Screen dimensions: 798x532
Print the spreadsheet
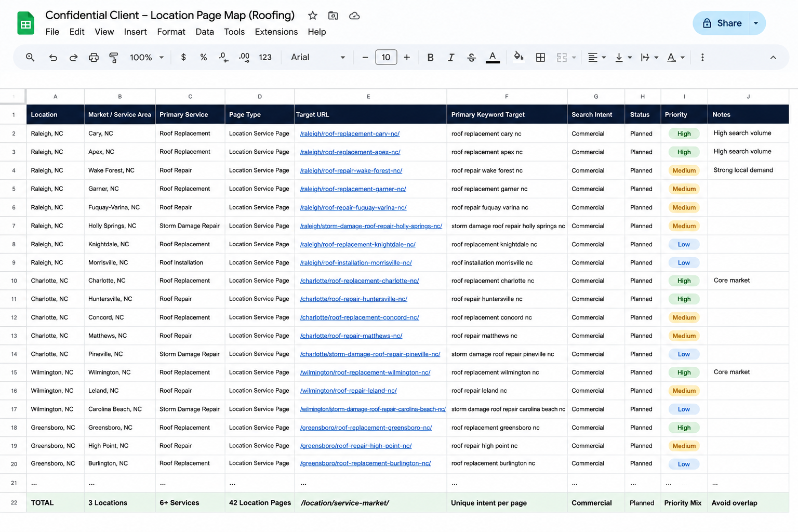(x=94, y=57)
